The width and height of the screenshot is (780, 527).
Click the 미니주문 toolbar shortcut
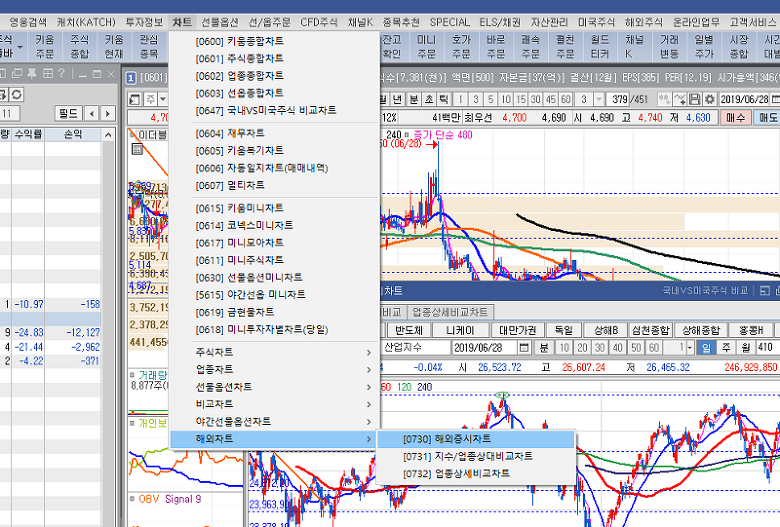click(426, 46)
